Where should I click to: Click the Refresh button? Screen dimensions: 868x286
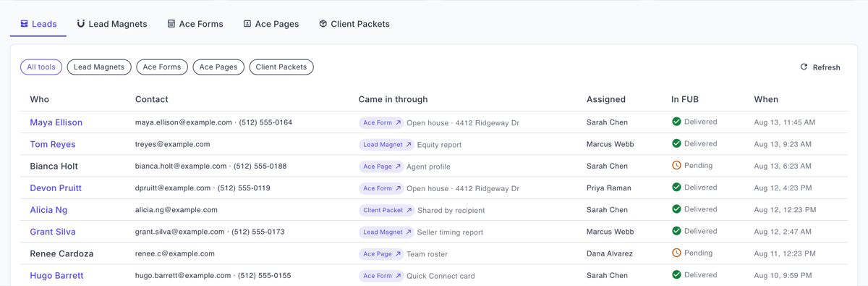820,67
